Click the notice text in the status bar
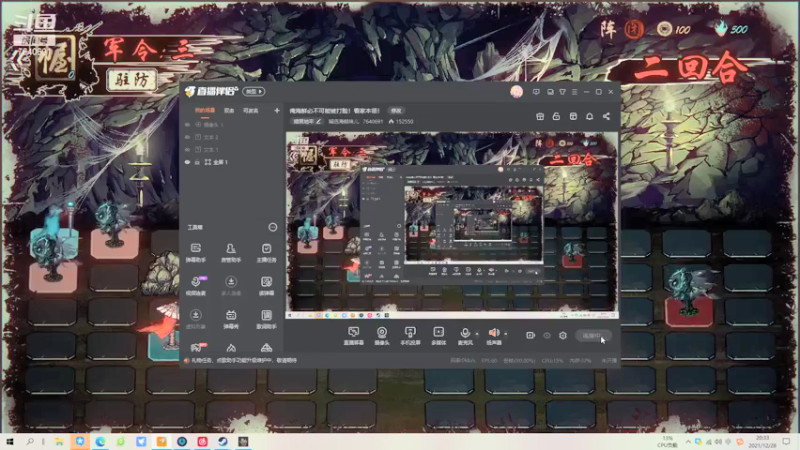Viewport: 800px width, 450px height. (x=243, y=360)
